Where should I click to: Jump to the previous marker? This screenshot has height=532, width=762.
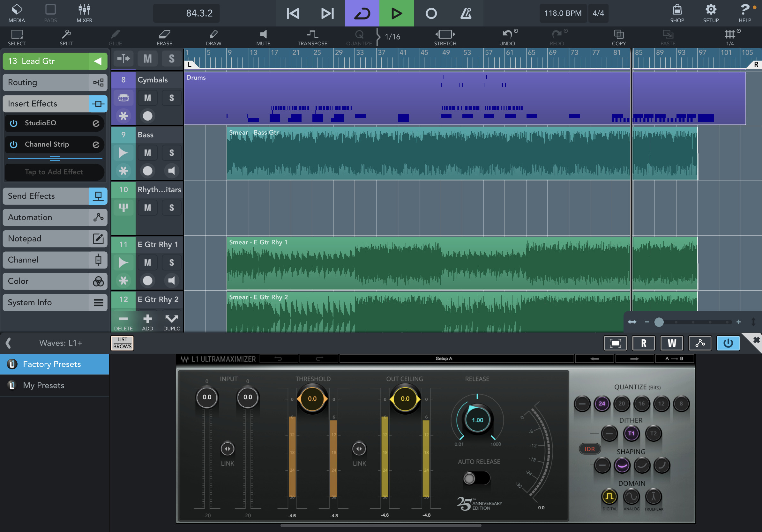point(293,13)
